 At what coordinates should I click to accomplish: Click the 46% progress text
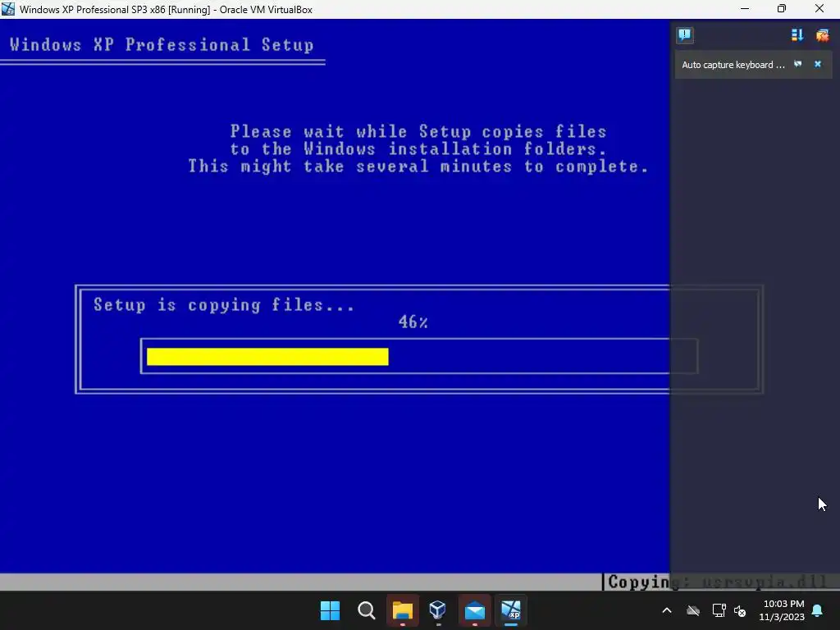pos(413,322)
